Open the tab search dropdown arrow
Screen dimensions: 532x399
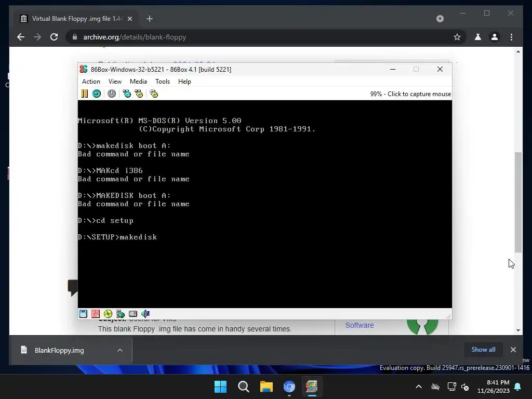(x=440, y=19)
